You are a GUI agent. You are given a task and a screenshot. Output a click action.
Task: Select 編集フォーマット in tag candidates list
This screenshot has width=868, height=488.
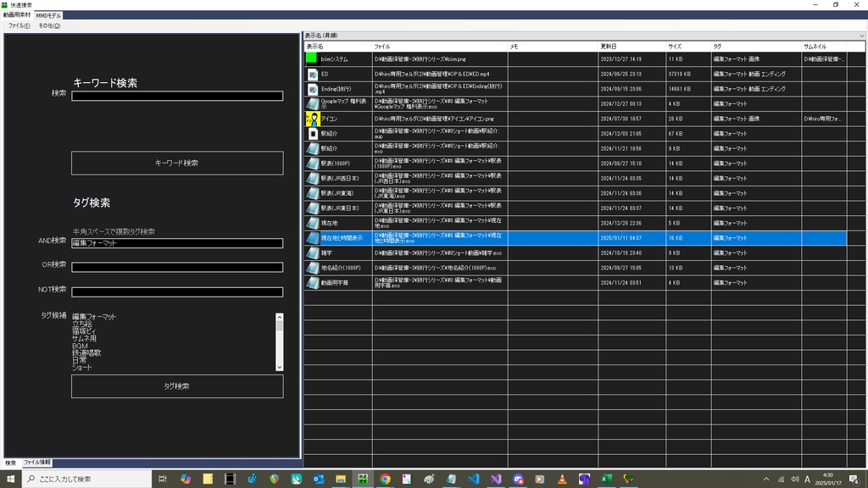(x=94, y=317)
